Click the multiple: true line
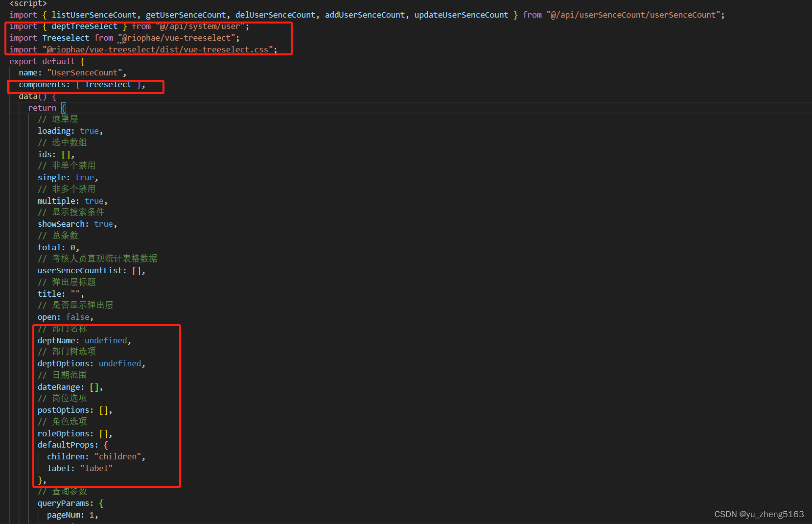 [72, 201]
